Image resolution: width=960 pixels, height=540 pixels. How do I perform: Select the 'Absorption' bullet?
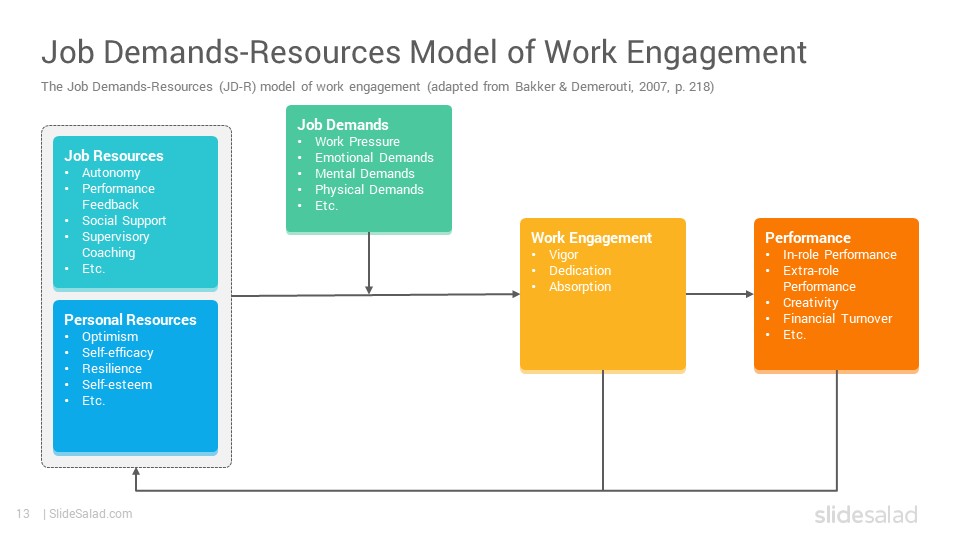[580, 287]
